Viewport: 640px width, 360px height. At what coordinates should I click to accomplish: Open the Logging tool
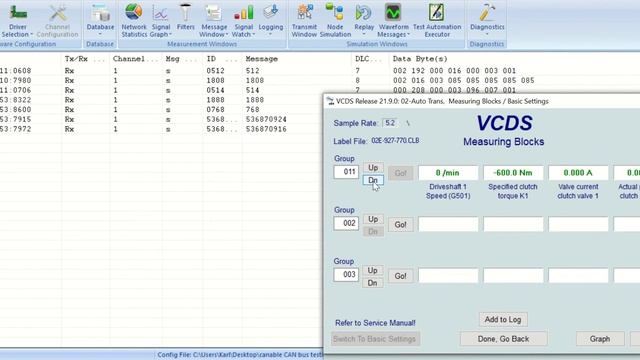pyautogui.click(x=271, y=20)
